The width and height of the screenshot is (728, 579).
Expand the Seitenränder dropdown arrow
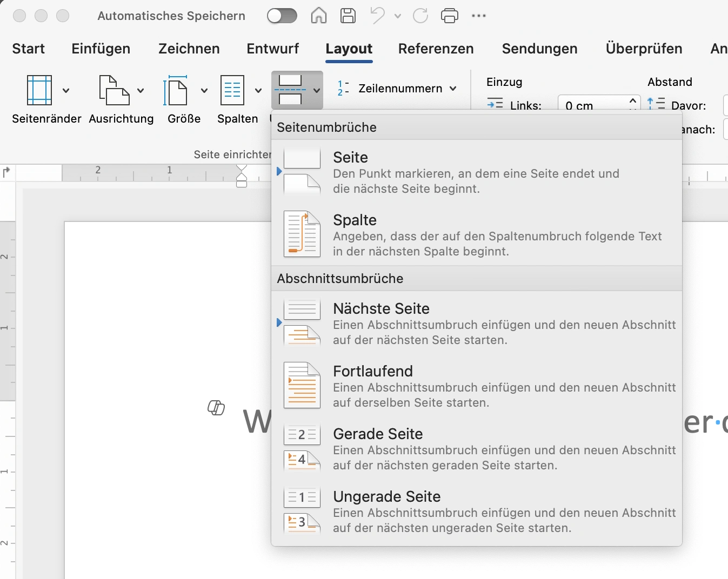pos(66,90)
